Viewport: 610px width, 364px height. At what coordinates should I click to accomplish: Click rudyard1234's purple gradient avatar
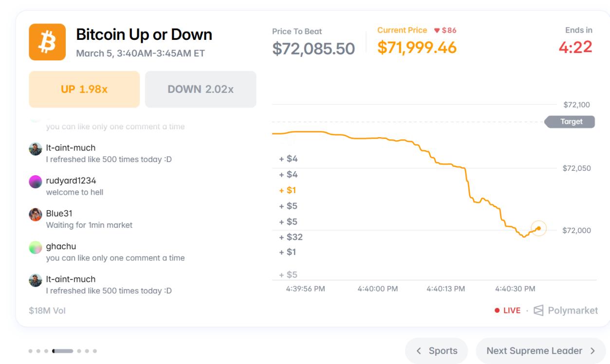(x=36, y=182)
